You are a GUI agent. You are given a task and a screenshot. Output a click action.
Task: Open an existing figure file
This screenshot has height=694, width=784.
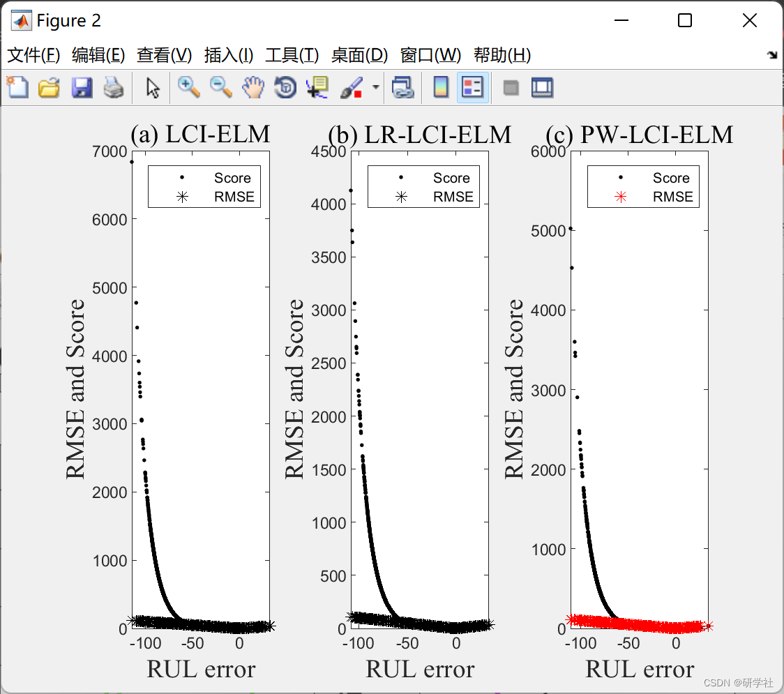(x=49, y=87)
